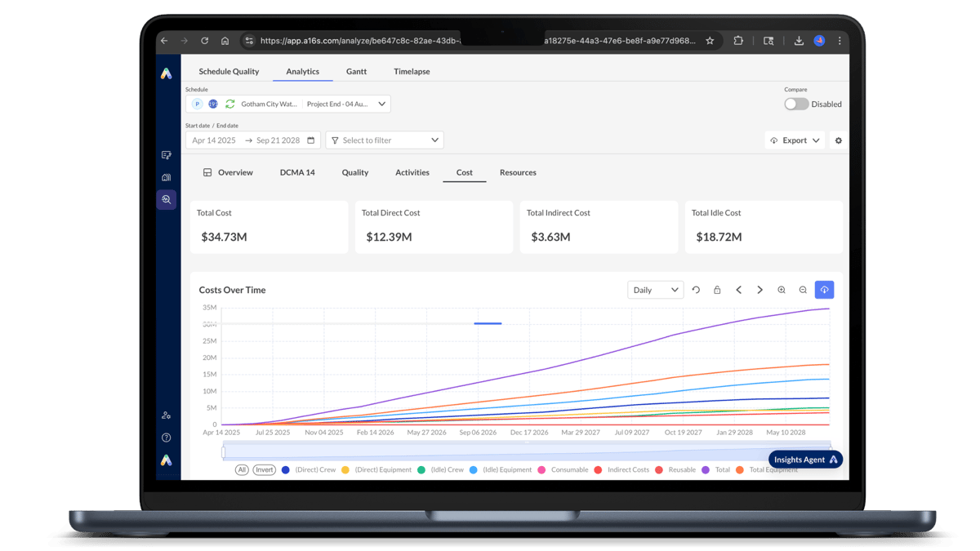Click the $34.73M Total Cost value

pos(224,238)
